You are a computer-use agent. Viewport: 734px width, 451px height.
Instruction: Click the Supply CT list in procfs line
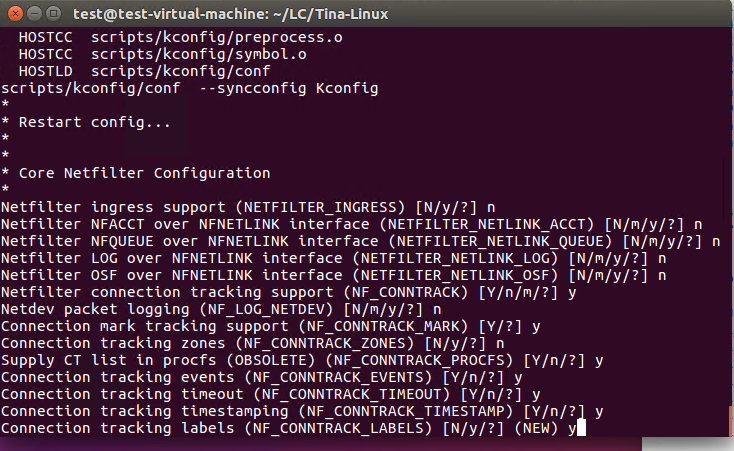pyautogui.click(x=302, y=361)
